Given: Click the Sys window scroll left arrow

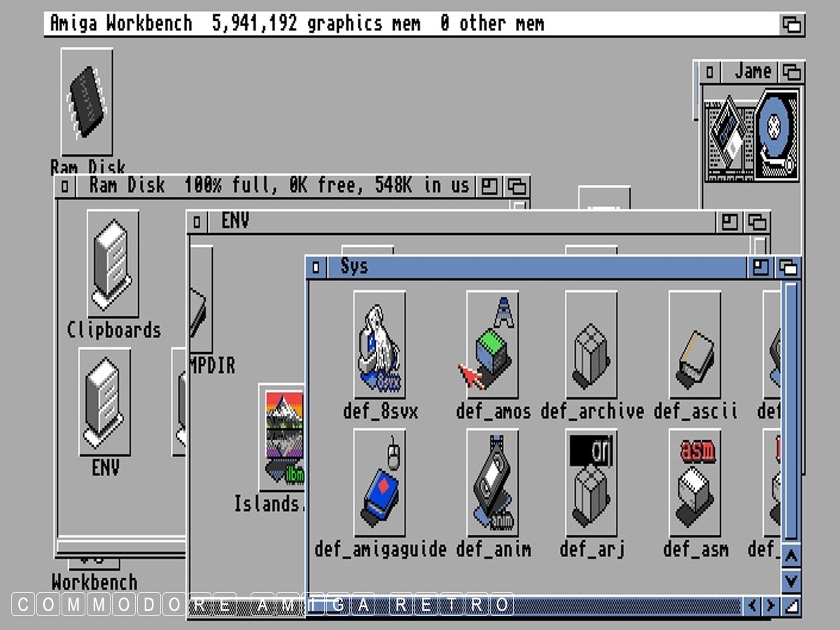Looking at the screenshot, I should pyautogui.click(x=752, y=605).
